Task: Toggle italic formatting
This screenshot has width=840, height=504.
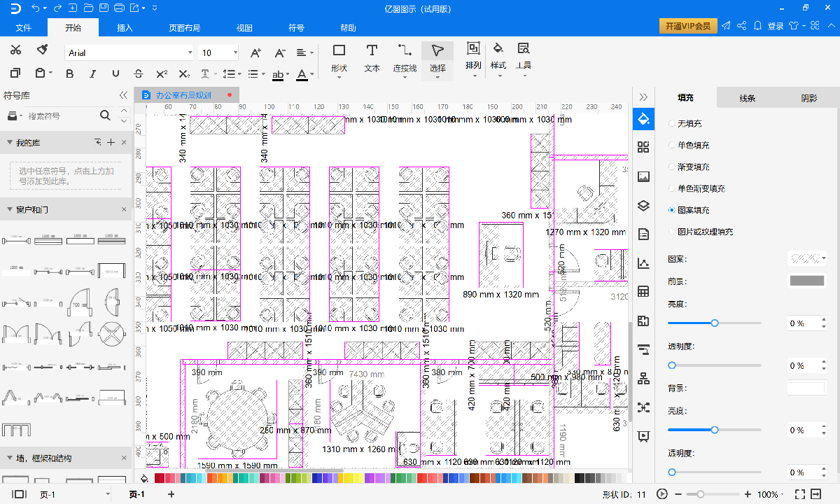Action: [x=92, y=73]
